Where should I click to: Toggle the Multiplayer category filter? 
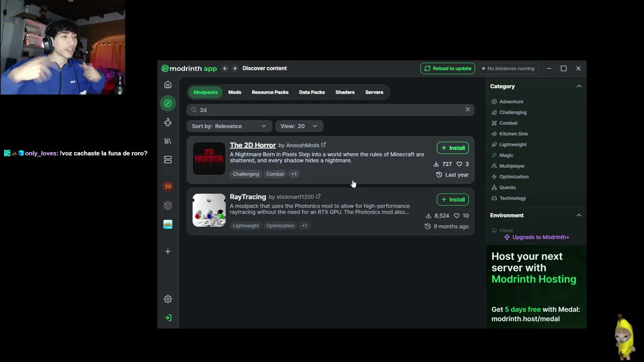(x=508, y=166)
